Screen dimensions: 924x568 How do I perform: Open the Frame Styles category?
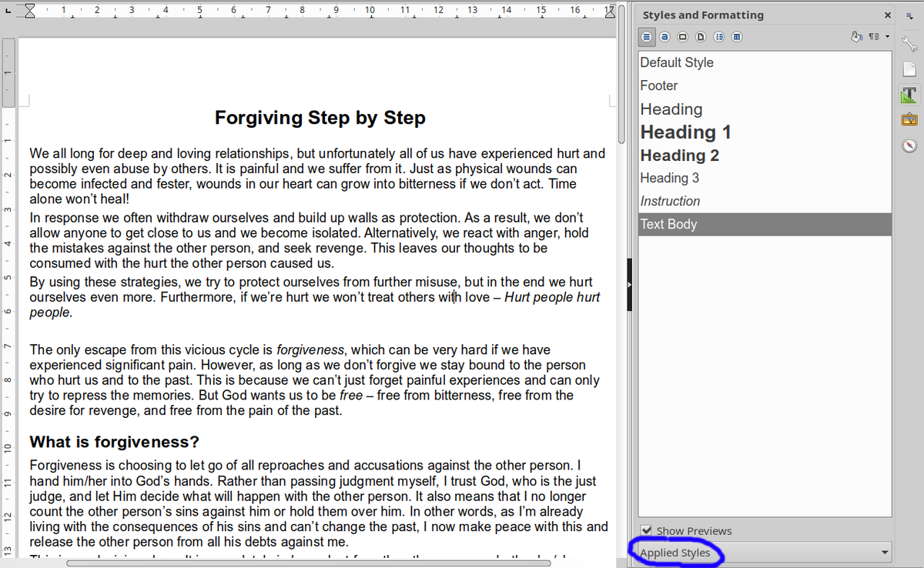[x=682, y=36]
